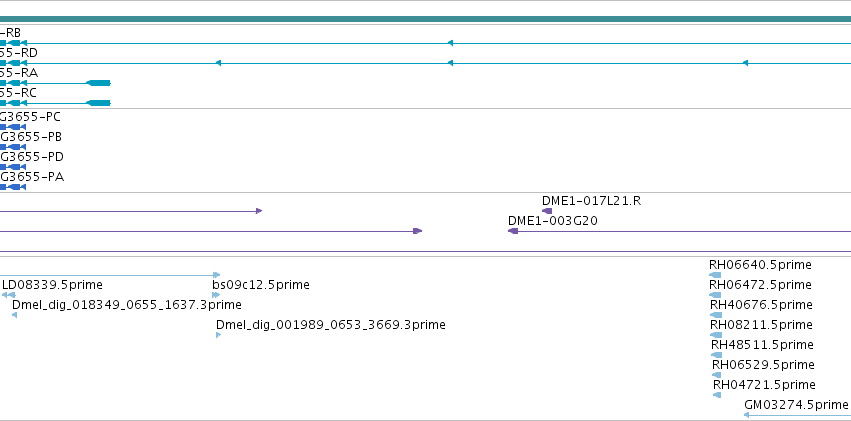
Task: Click the RH06640.5prime EST label
Action: [x=760, y=265]
